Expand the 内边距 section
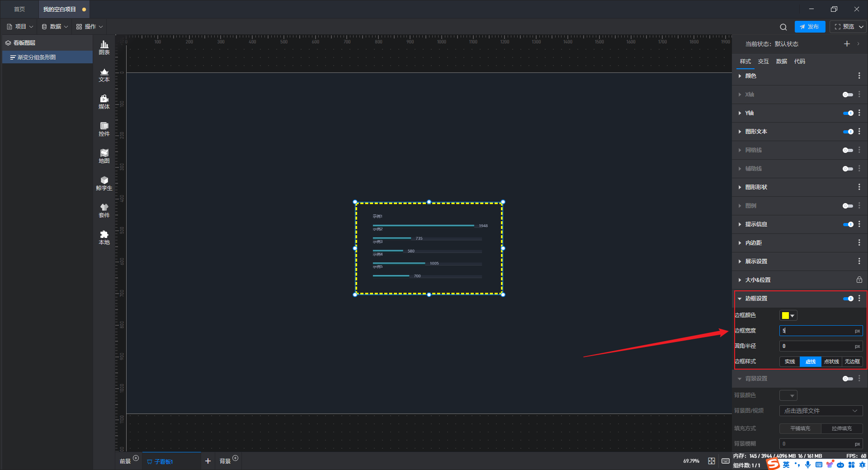Image resolution: width=868 pixels, height=470 pixels. (740, 243)
